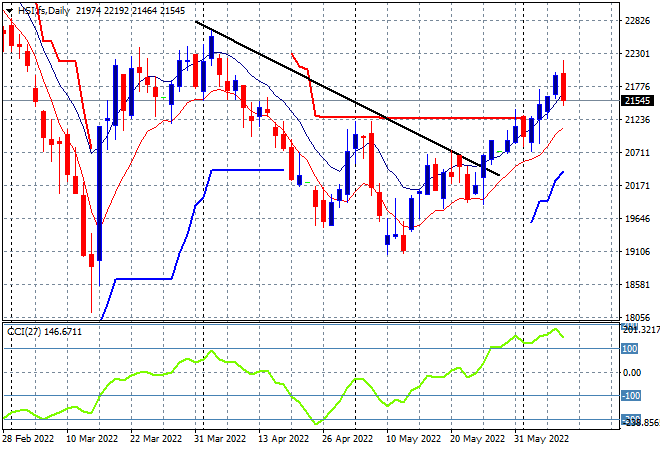Click the CCI zero level label 0.00

(632, 373)
